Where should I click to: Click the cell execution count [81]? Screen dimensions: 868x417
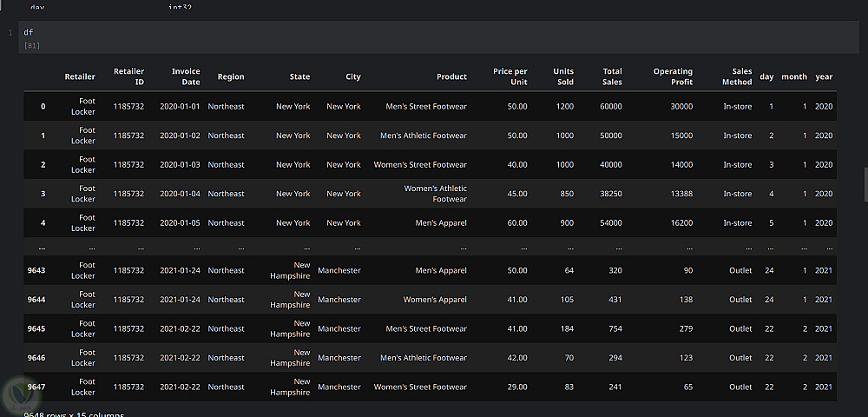32,45
